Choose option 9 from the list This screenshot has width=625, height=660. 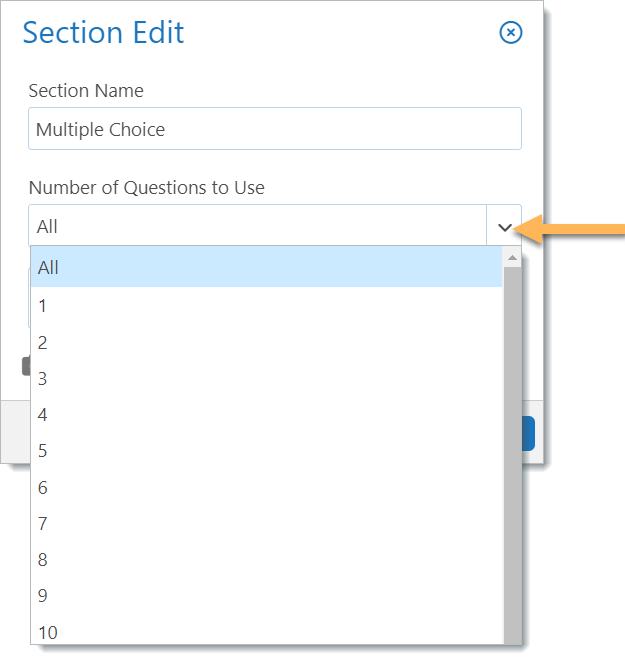coord(266,596)
